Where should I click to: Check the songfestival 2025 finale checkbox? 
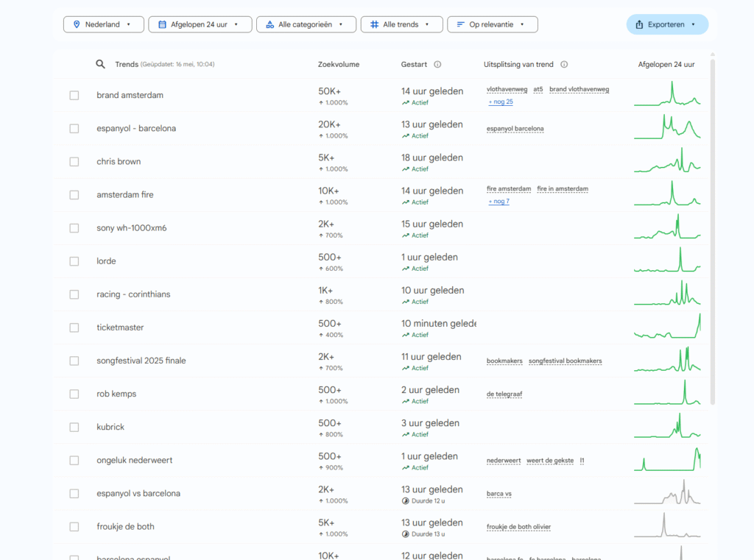coord(74,361)
